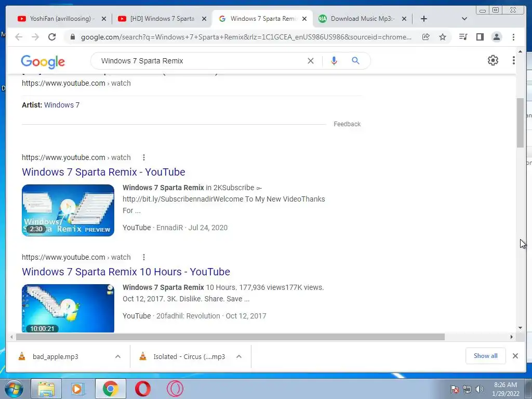
Task: Open the Opera browser in taskbar
Action: click(143, 389)
